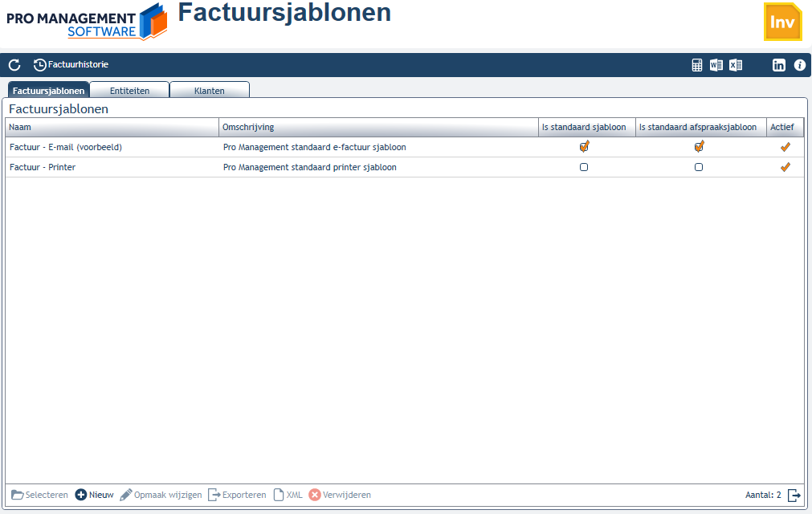Click the info icon in the toolbar
The width and height of the screenshot is (812, 514).
pyautogui.click(x=800, y=65)
